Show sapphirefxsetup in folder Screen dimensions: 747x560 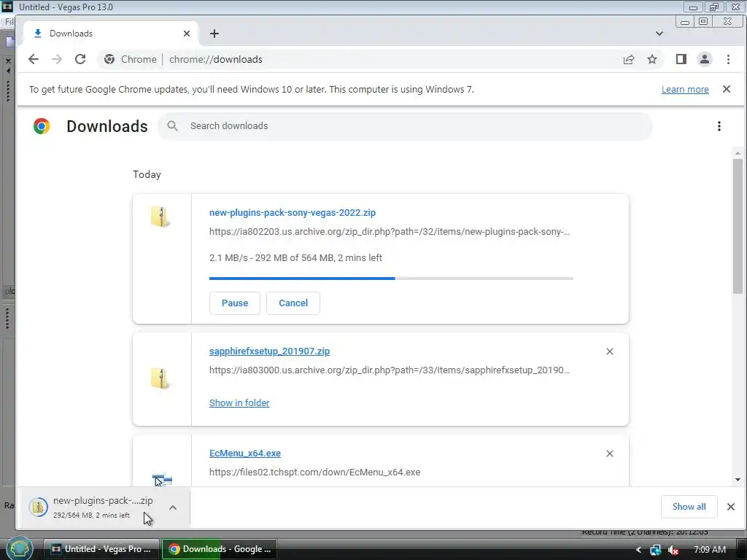[x=239, y=402]
